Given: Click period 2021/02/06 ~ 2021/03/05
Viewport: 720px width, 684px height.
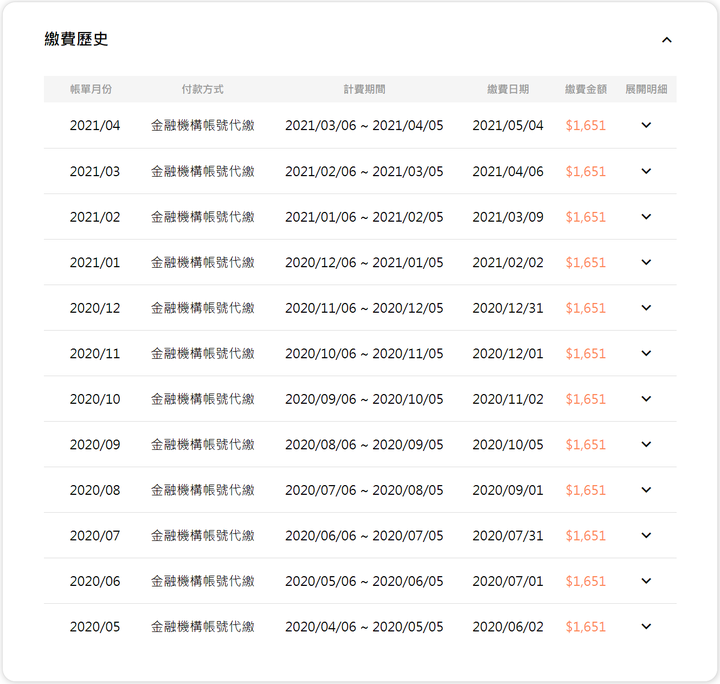Looking at the screenshot, I should point(364,171).
